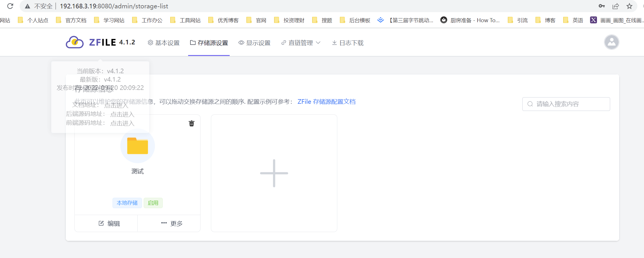Open the 日志下载 tab
This screenshot has height=258, width=644.
coord(348,43)
